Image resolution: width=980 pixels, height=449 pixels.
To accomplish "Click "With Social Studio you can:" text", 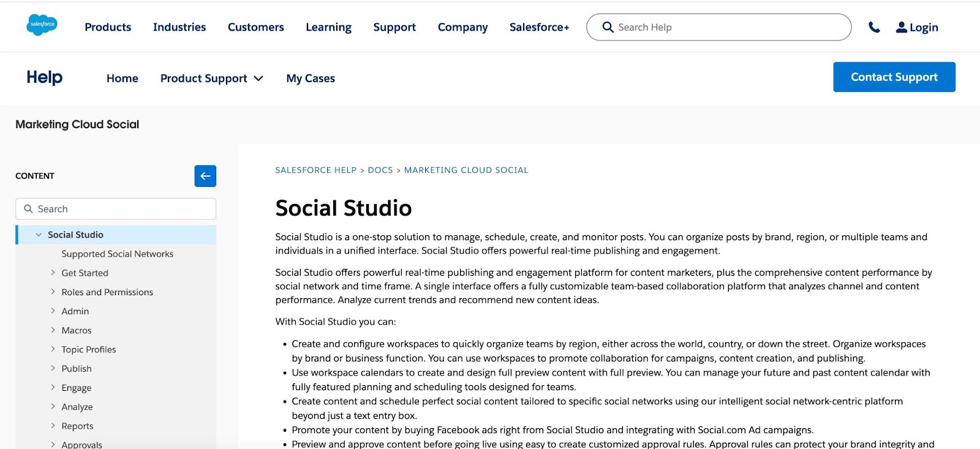I will 336,322.
